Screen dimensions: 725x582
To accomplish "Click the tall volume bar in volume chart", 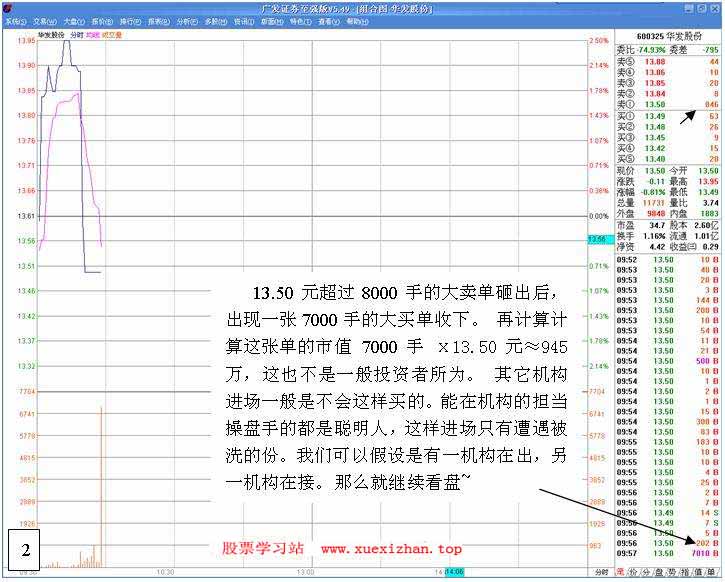I will click(x=101, y=487).
